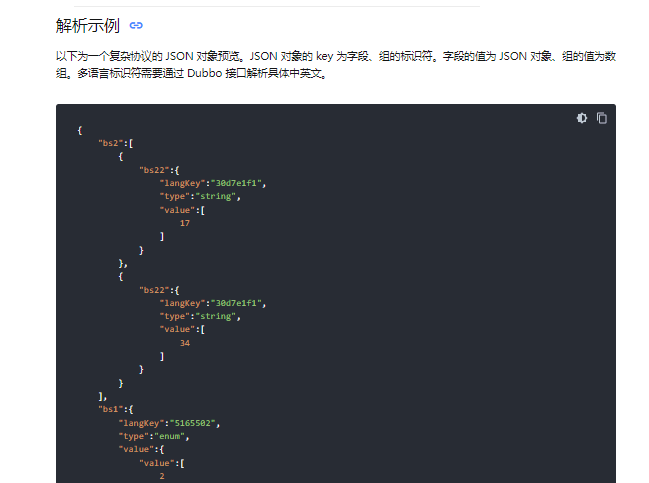Screen dimensions: 649x483
Task: Click the anchor link icon beside 解析示例 heading
Action: click(x=136, y=26)
